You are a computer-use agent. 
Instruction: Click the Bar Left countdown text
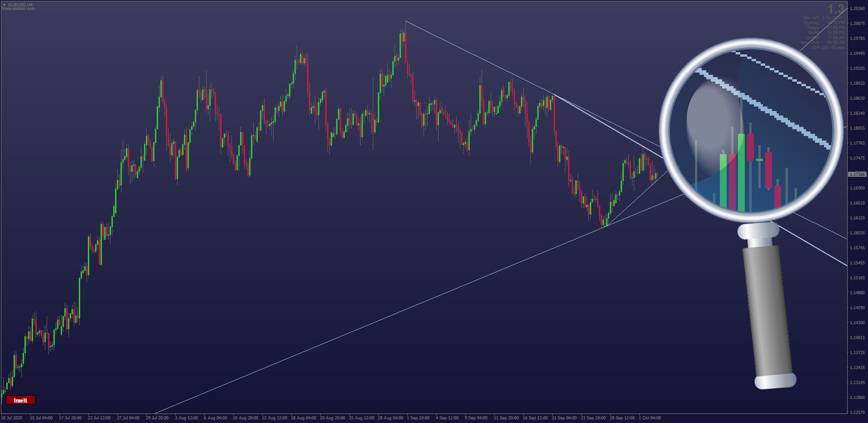824,18
